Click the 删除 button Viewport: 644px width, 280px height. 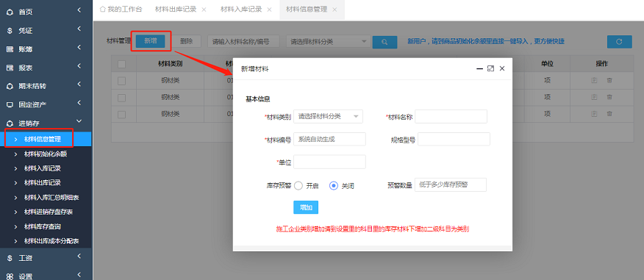187,41
